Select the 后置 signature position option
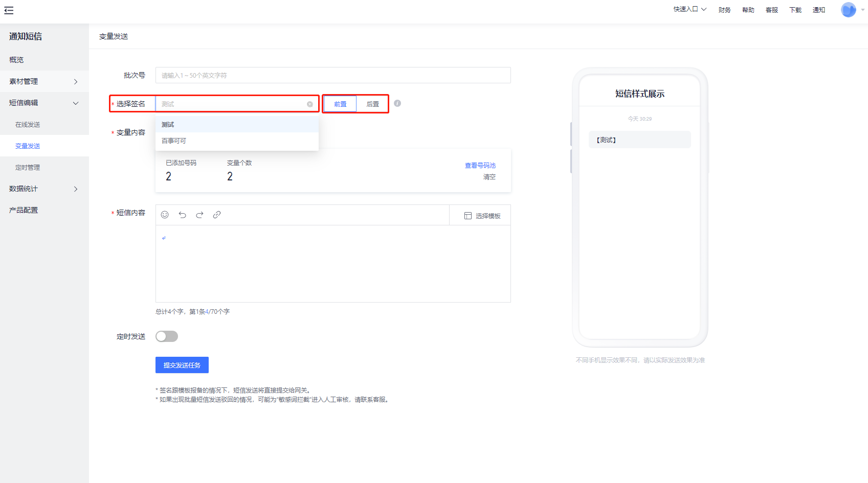 372,104
